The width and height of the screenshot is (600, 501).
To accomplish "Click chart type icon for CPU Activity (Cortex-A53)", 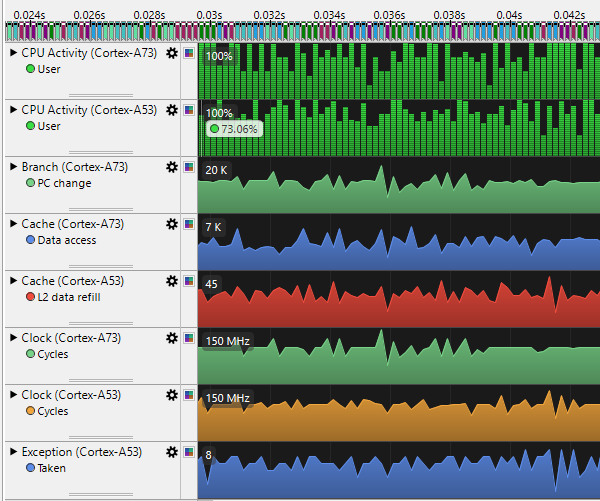I will tap(188, 110).
